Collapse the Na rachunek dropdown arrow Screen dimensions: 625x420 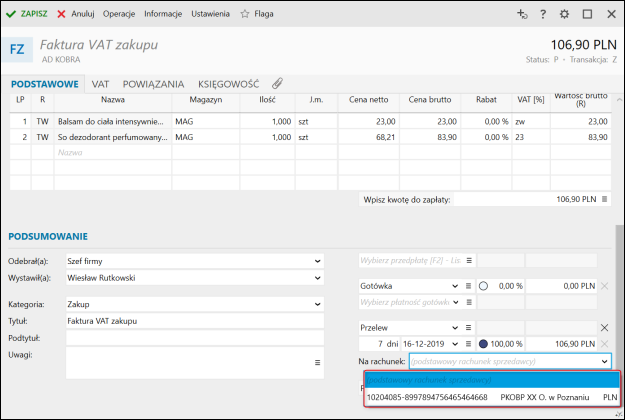pyautogui.click(x=604, y=362)
